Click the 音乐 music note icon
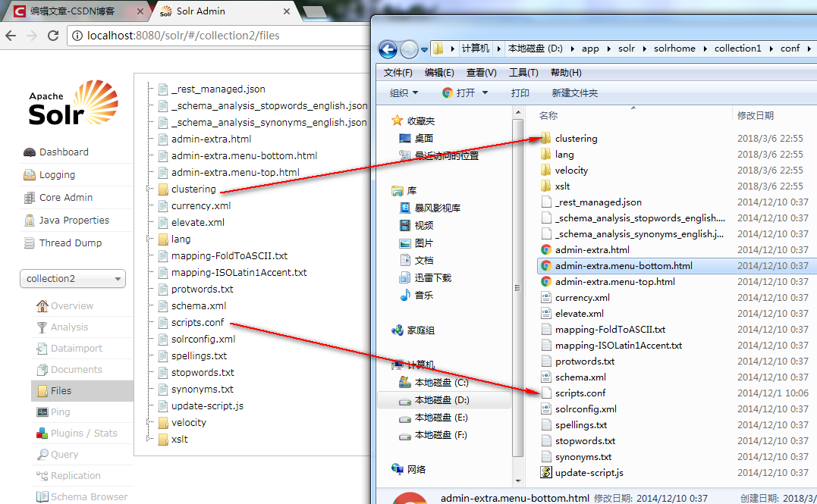This screenshot has width=817, height=504. 405,296
